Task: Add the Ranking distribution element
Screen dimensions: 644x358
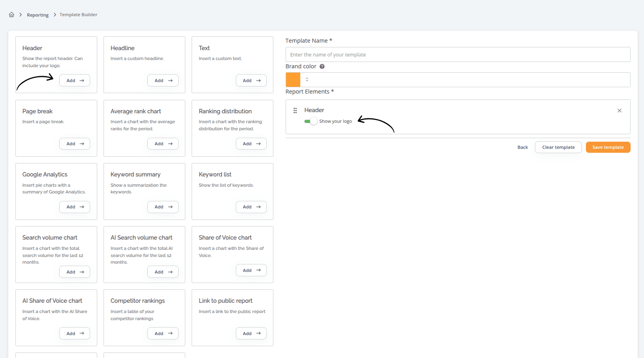Action: tap(251, 144)
